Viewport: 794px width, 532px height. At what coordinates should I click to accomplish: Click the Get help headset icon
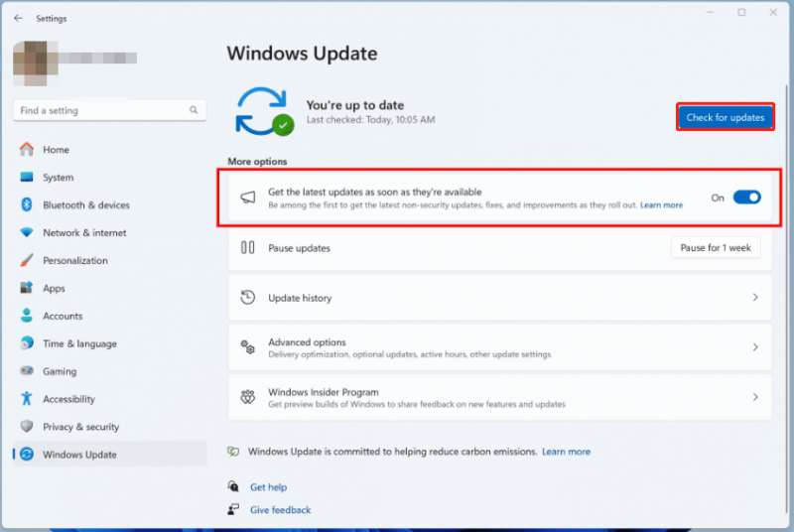(233, 486)
